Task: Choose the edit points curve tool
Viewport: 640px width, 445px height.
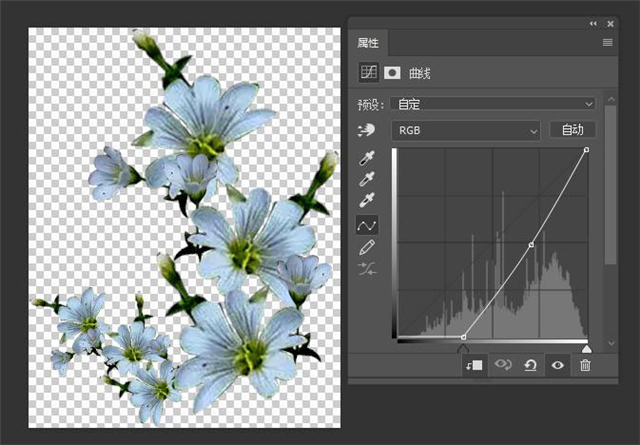Action: [x=367, y=226]
